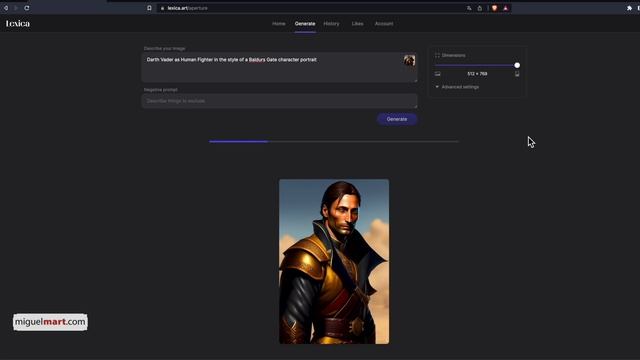Bookmark this page with the bookmark icon

(x=149, y=8)
